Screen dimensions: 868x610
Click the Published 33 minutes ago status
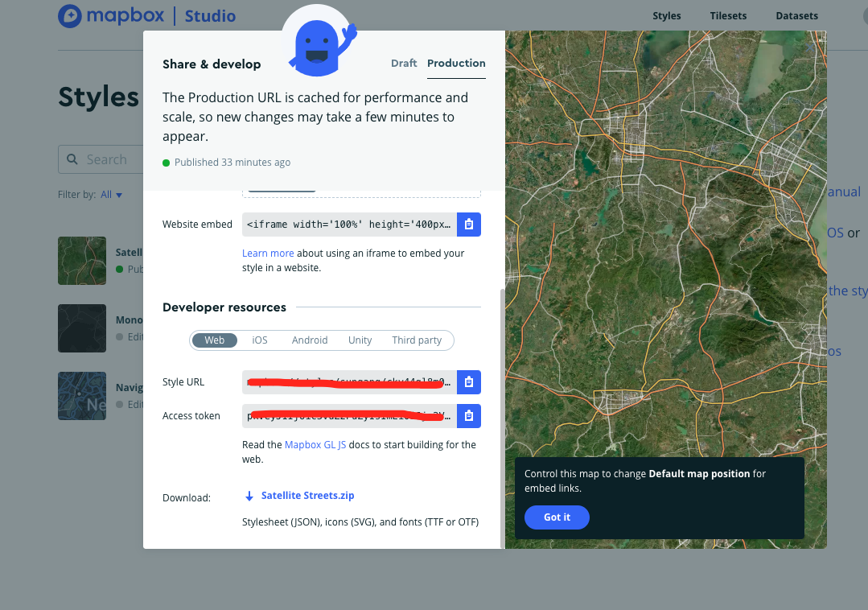(226, 163)
